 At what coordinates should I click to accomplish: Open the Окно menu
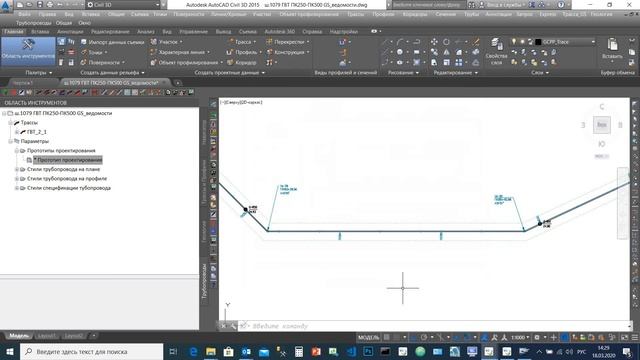point(84,23)
